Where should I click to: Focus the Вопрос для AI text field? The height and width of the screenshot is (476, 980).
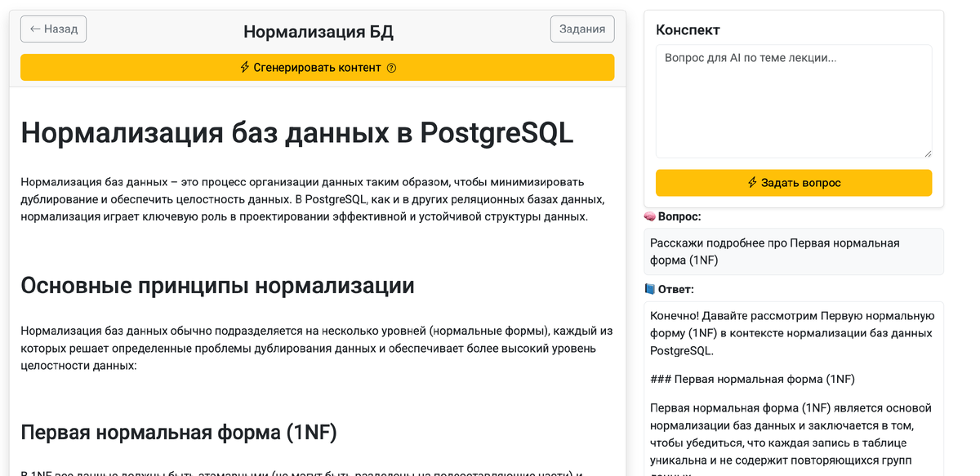[794, 101]
